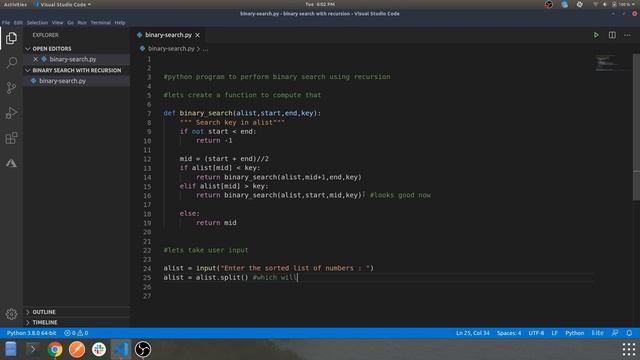Open the Search view in activity bar
Screen dimensions: 640x360
[11, 63]
